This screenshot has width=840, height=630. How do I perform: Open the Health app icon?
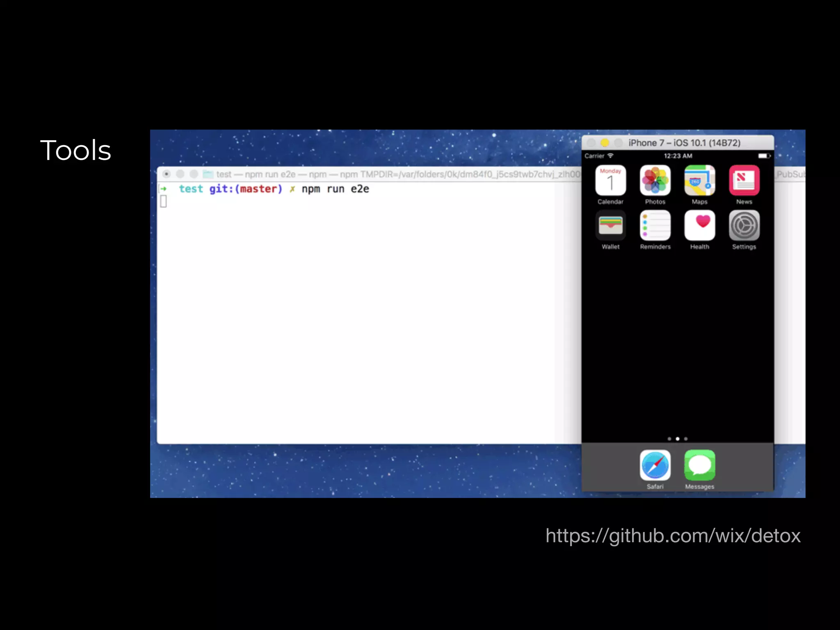pos(699,225)
